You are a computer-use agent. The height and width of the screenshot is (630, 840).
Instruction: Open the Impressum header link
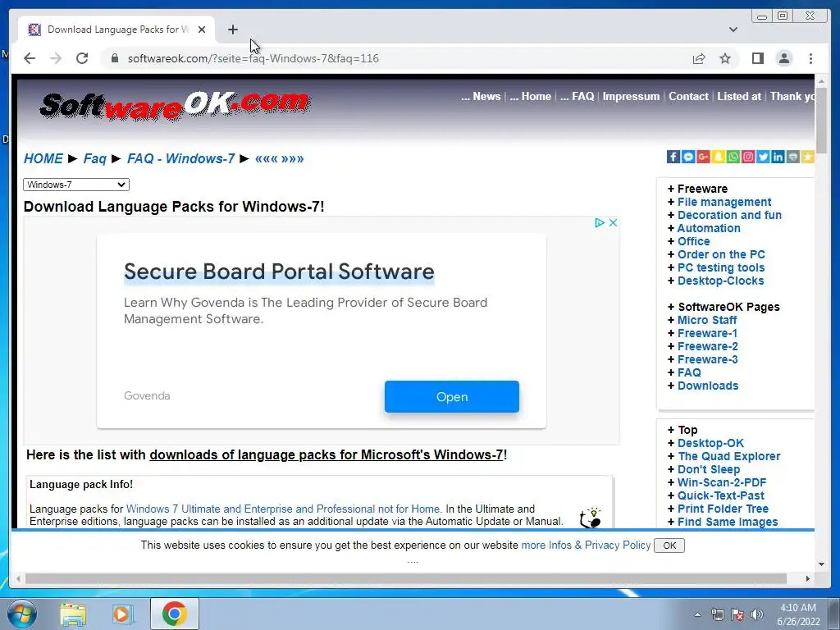631,97
